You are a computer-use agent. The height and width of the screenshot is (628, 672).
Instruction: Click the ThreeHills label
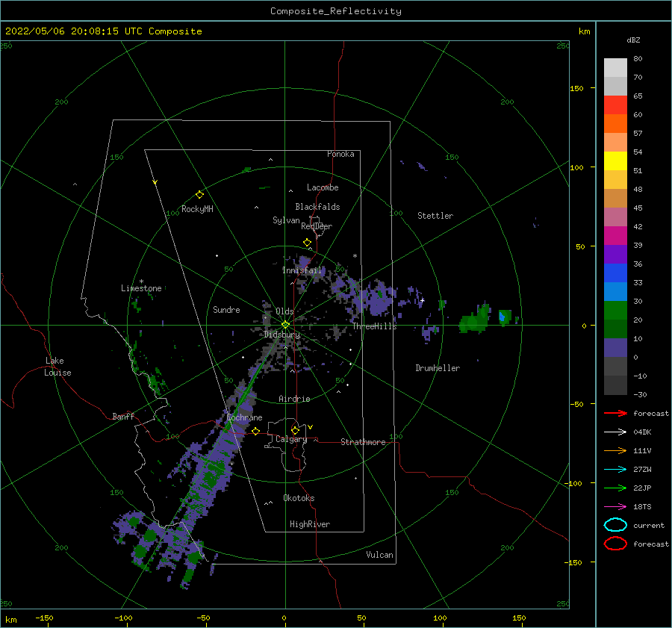click(375, 326)
